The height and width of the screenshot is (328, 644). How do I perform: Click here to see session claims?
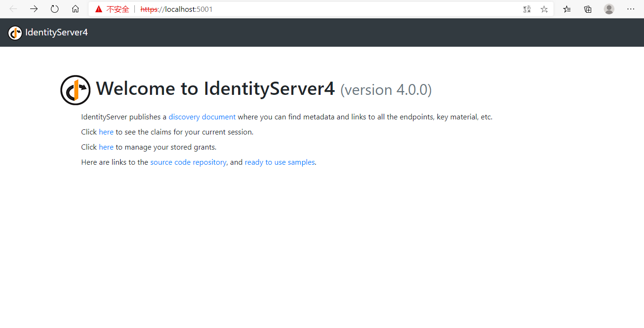point(106,132)
